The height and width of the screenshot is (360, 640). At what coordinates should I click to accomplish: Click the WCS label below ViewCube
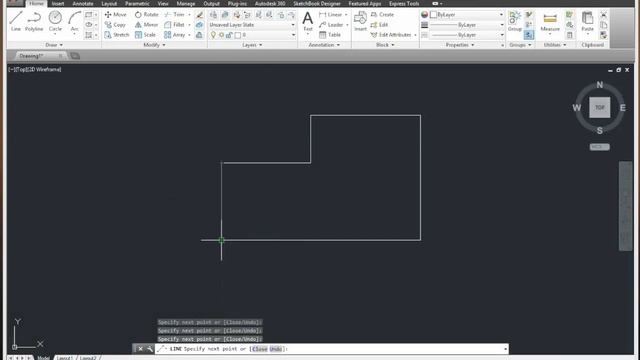coord(599,147)
